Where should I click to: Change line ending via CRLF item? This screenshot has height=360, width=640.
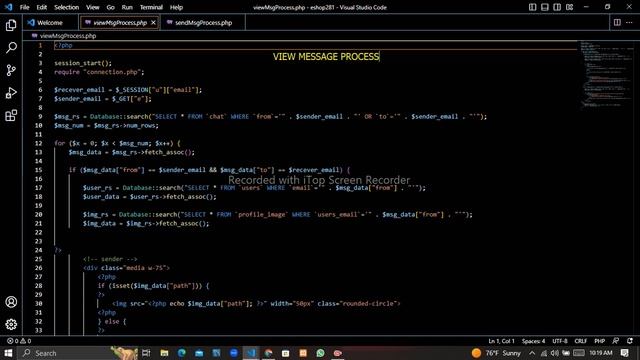[580, 341]
